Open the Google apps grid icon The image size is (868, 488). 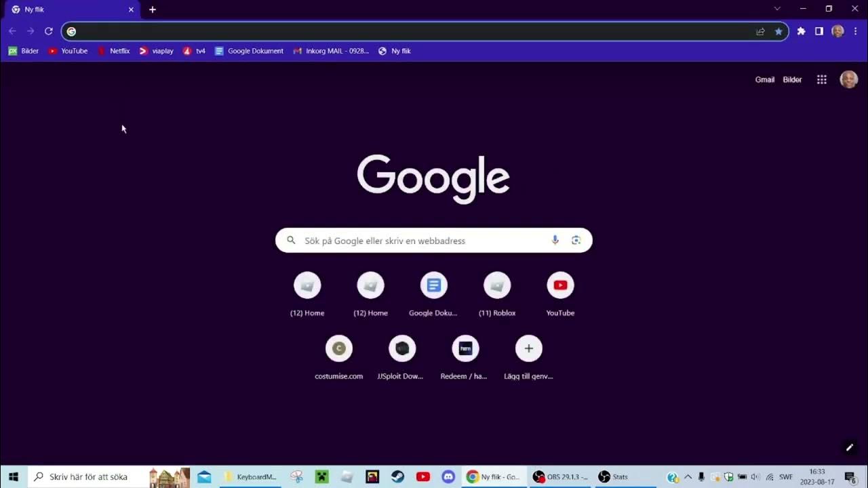pos(822,79)
